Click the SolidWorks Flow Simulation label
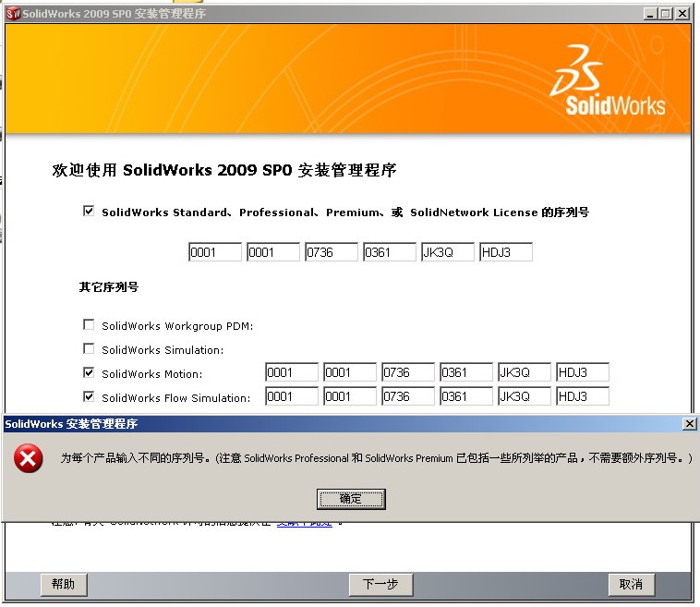 point(175,398)
